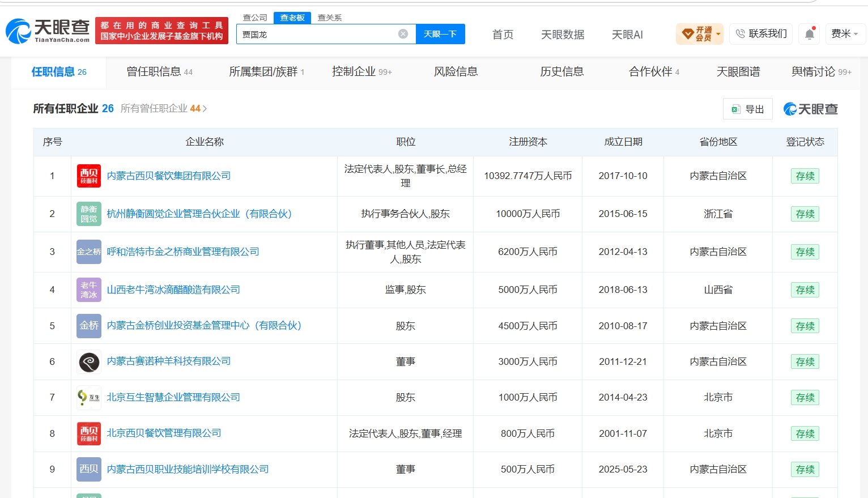Open 内蒙古西贝餐饮集团有限公司 link
868x498 pixels.
tap(169, 176)
